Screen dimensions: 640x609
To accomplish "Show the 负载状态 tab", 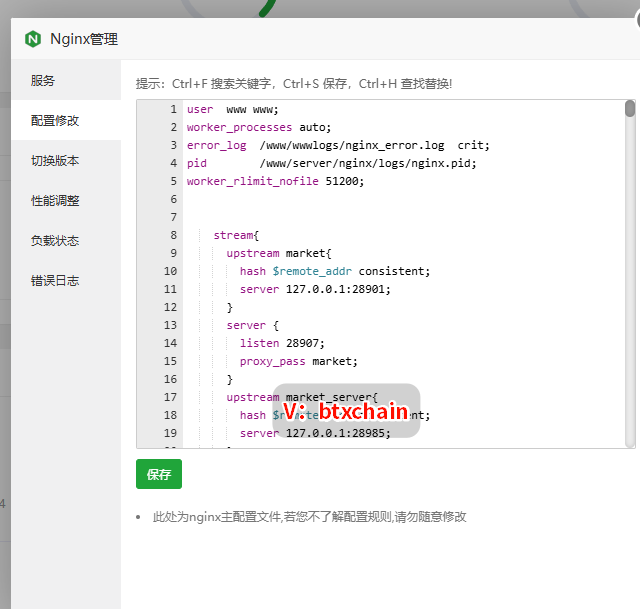I will (x=55, y=241).
